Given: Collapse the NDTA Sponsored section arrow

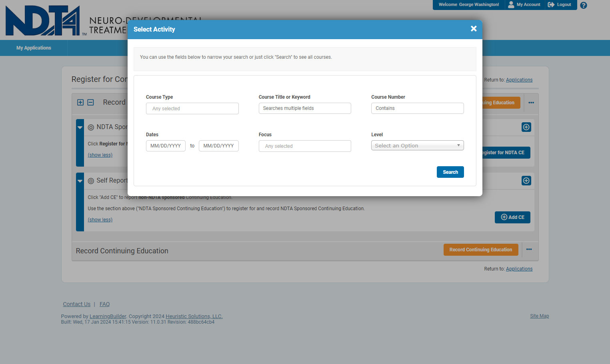Looking at the screenshot, I should [80, 128].
